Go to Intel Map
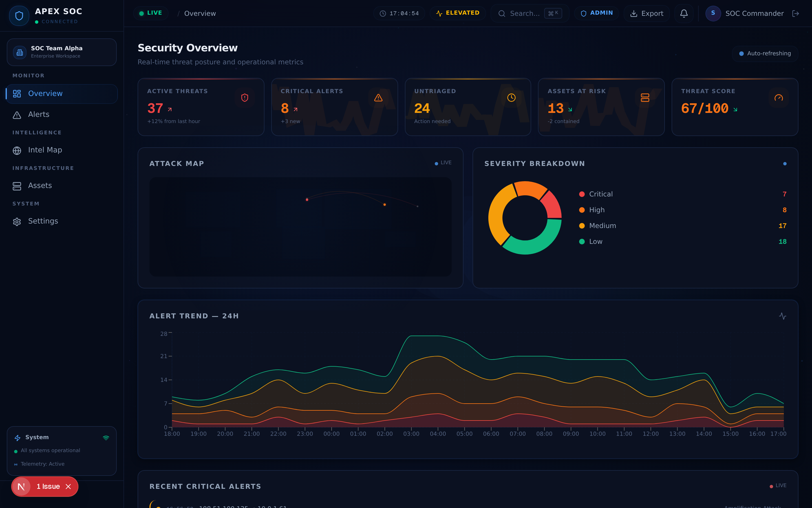The image size is (812, 508). [62, 150]
